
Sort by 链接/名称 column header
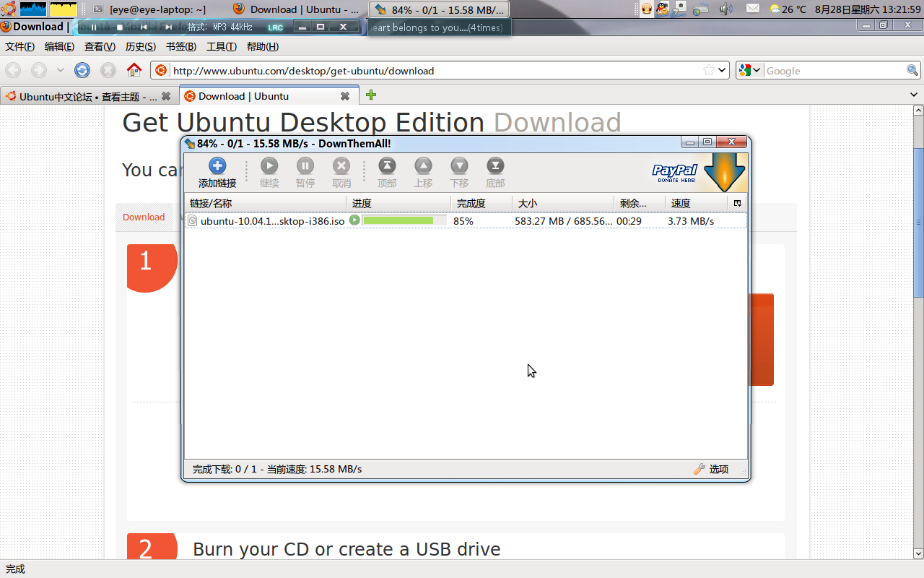[x=266, y=203]
